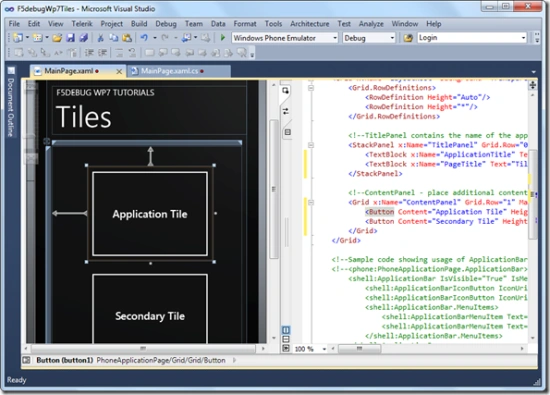Image resolution: width=550 pixels, height=395 pixels.
Task: Click the New Project toolbar icon
Action: coord(18,38)
